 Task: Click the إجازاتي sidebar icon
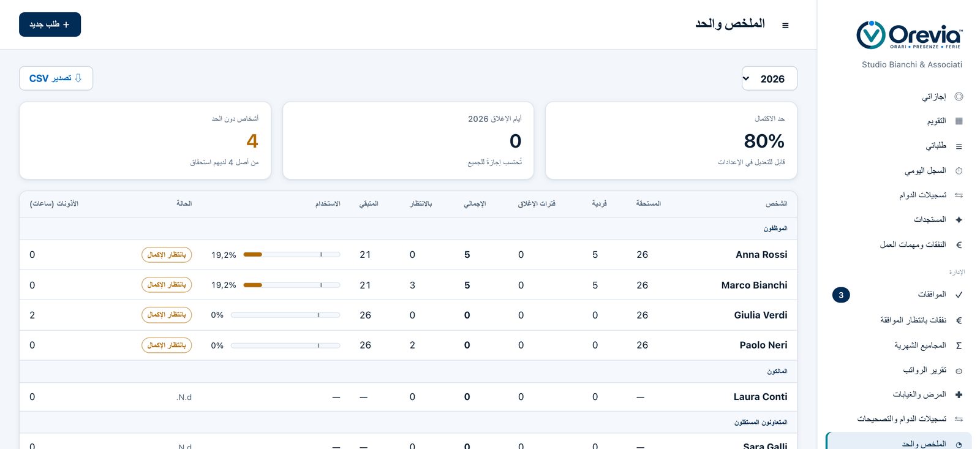pos(959,97)
